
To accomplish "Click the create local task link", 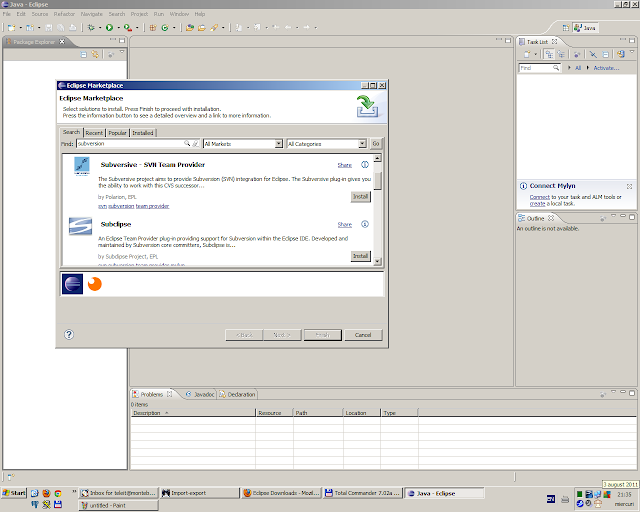I will (x=537, y=203).
